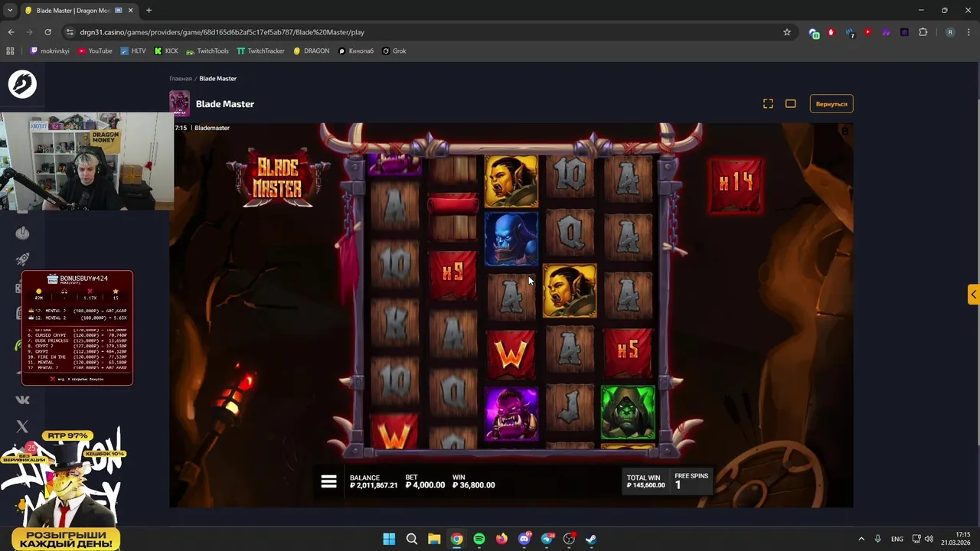Open the mokrivskyi bookmark

coord(49,51)
